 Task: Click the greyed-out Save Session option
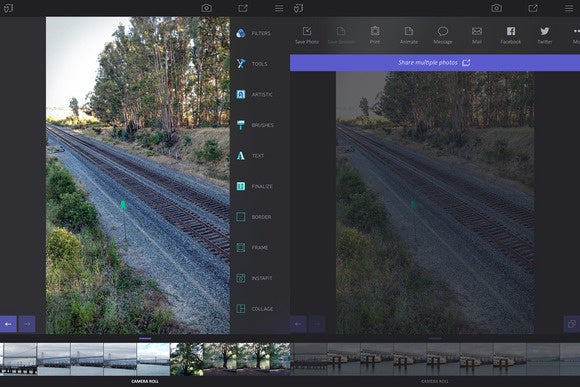[x=341, y=36]
